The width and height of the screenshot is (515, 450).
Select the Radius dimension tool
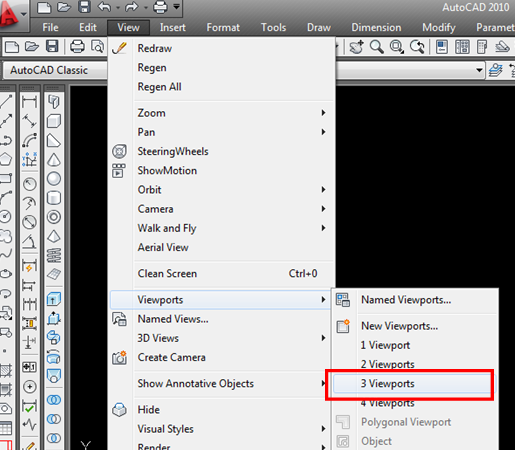pyautogui.click(x=29, y=184)
